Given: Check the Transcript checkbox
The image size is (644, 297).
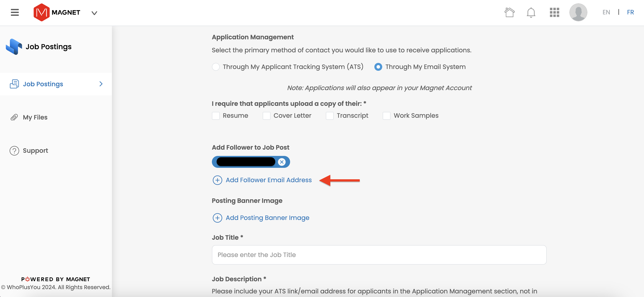Looking at the screenshot, I should point(329,115).
